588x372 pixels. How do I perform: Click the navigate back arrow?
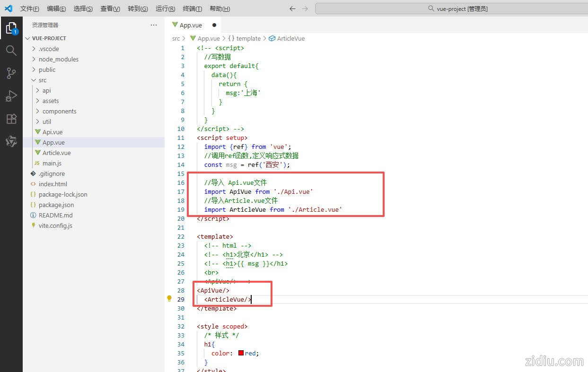[x=292, y=9]
